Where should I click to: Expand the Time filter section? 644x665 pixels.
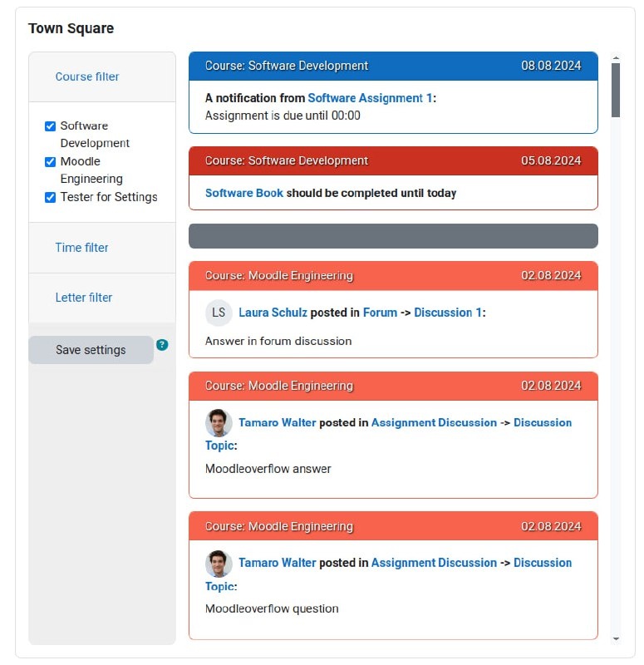[82, 248]
